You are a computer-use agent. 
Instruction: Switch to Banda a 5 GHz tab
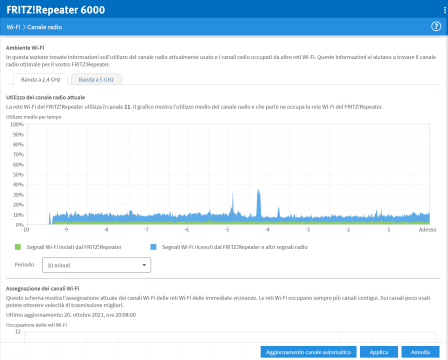tap(96, 79)
